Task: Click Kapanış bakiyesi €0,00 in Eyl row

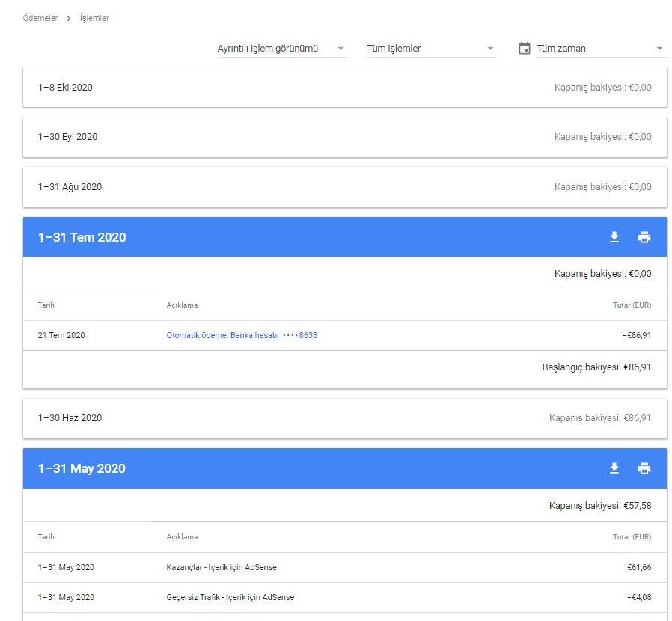Action: click(x=602, y=137)
